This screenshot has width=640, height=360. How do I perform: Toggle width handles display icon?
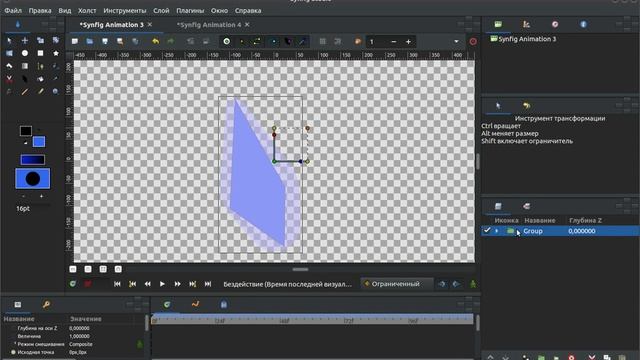288,41
